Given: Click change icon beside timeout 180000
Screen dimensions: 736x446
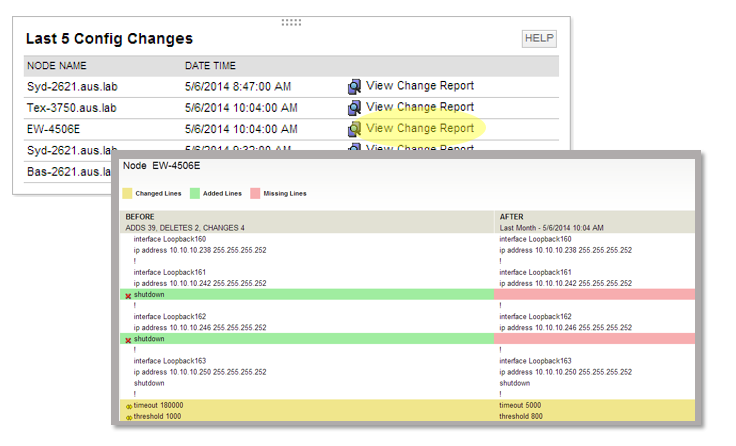Looking at the screenshot, I should point(129,407).
